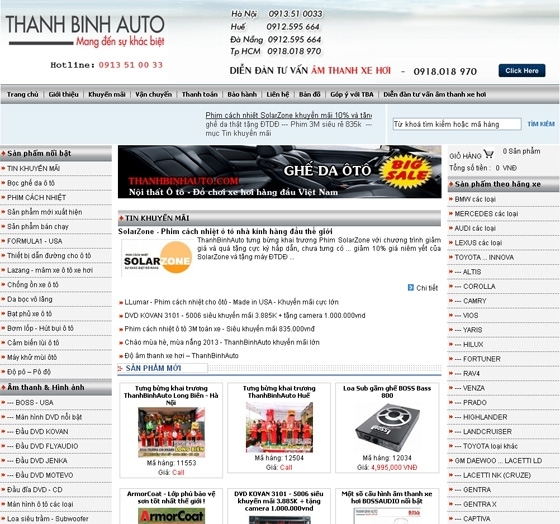Click the Click Here forum button
Viewport: 560px width, 524px height.
tap(522, 71)
